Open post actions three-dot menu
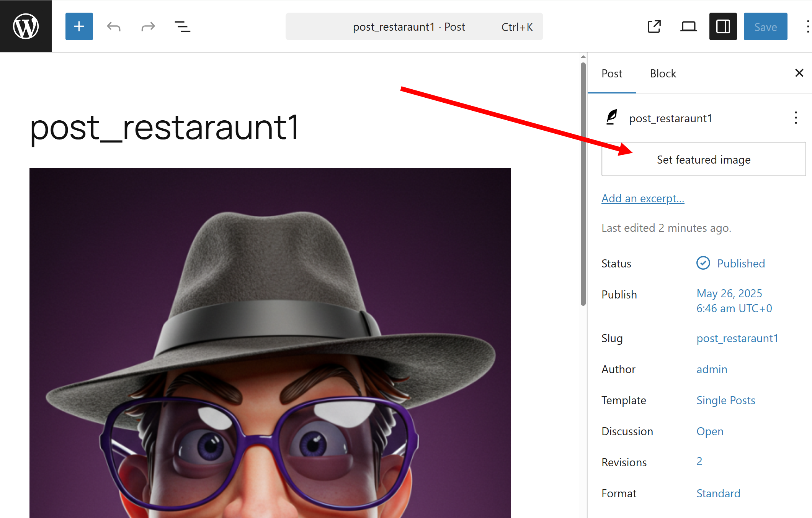This screenshot has width=812, height=518. coord(796,118)
